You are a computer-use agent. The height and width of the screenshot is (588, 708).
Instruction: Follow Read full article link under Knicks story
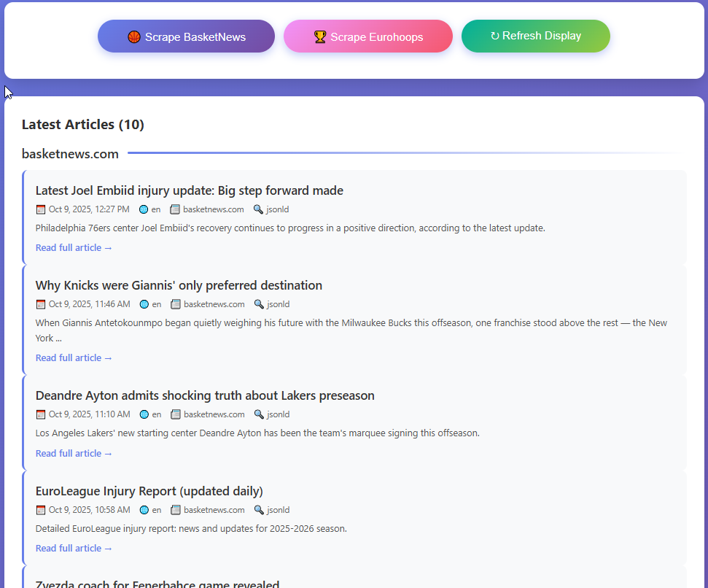pos(74,358)
